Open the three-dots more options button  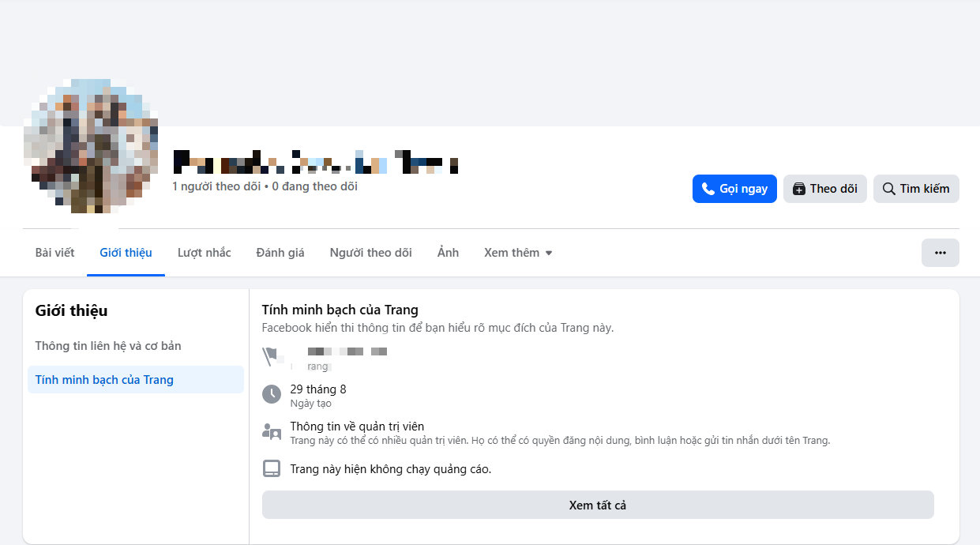pos(940,253)
